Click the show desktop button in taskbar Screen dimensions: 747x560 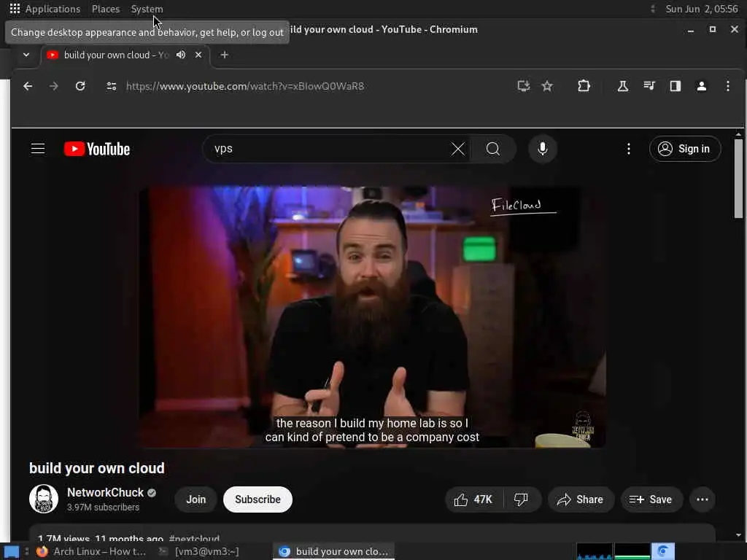click(12, 552)
